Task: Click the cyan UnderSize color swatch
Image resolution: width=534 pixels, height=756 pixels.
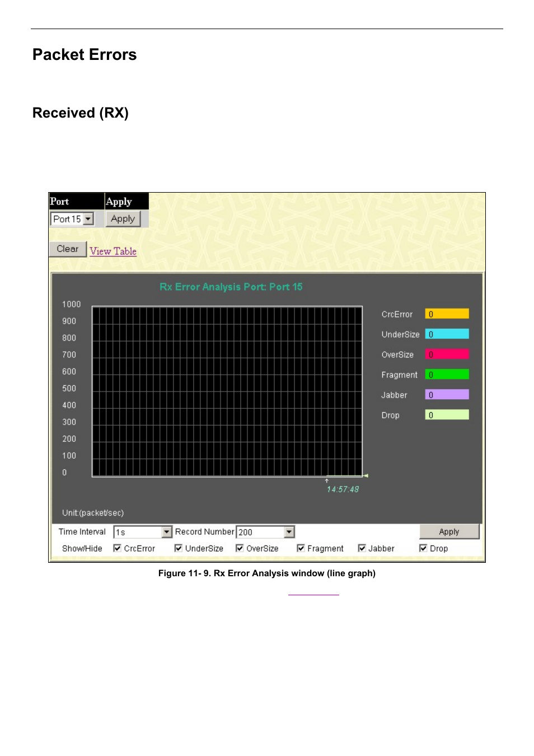Action: pos(447,334)
